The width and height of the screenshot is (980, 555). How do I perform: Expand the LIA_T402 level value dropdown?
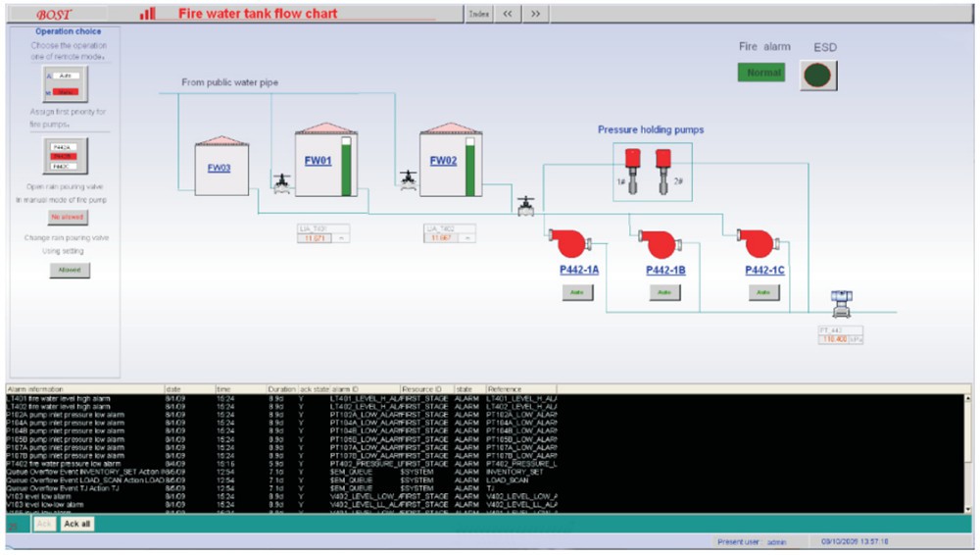pos(468,238)
